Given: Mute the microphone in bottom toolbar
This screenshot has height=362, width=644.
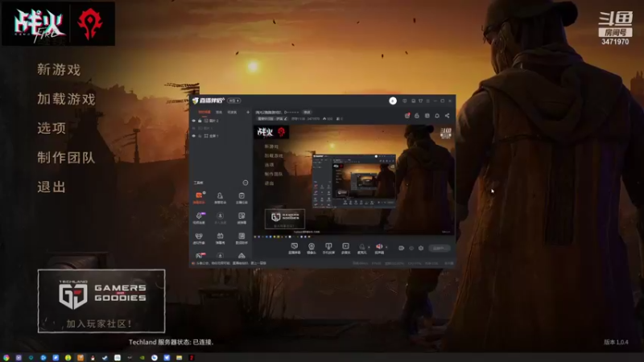Looking at the screenshot, I should (x=361, y=248).
